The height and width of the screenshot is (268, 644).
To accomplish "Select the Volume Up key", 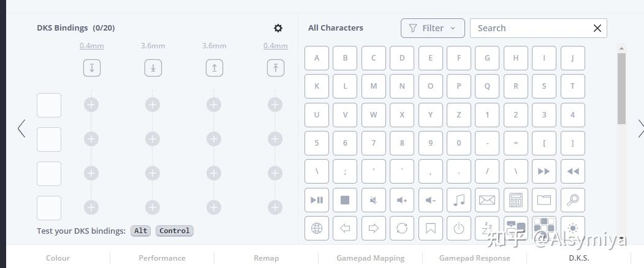I will [x=402, y=200].
